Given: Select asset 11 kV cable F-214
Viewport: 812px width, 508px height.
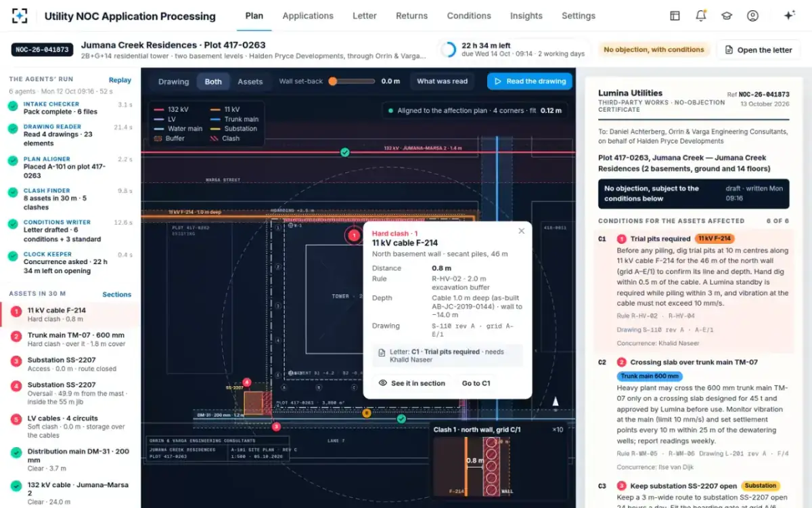Looking at the screenshot, I should tap(70, 314).
